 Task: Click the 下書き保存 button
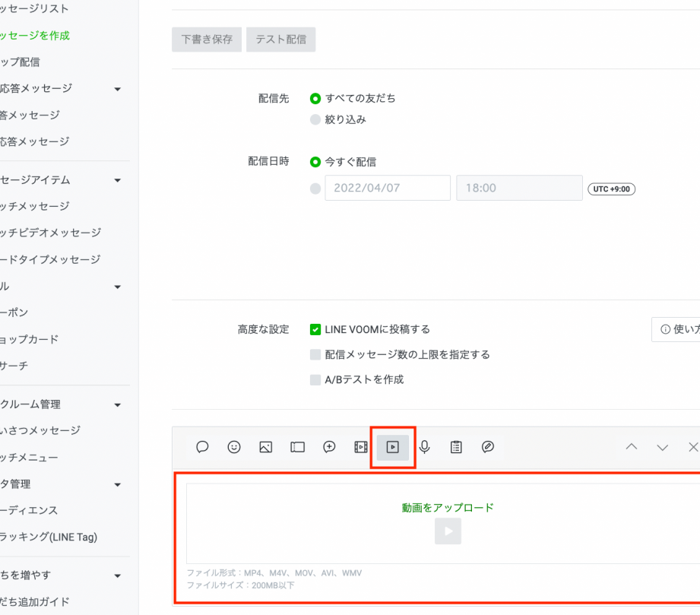click(207, 40)
